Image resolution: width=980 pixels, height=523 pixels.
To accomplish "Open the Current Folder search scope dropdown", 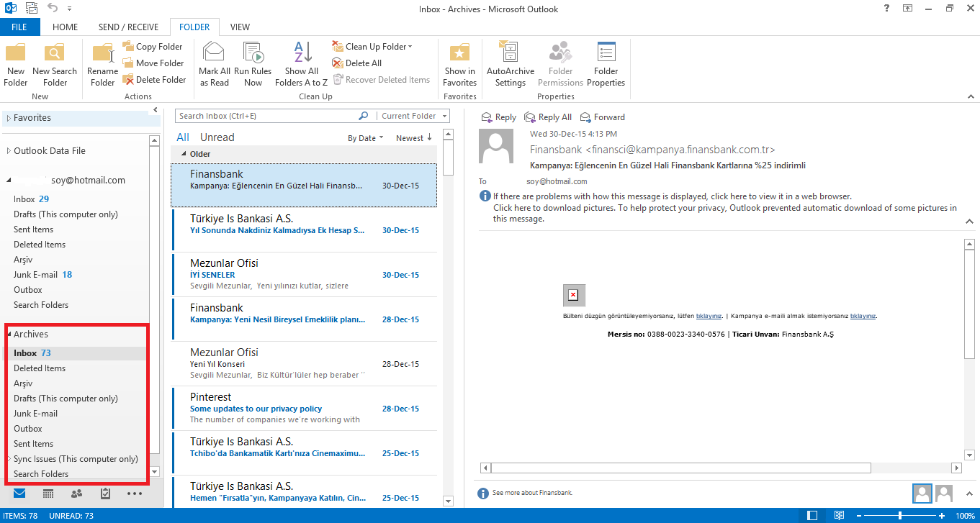I will tap(415, 115).
